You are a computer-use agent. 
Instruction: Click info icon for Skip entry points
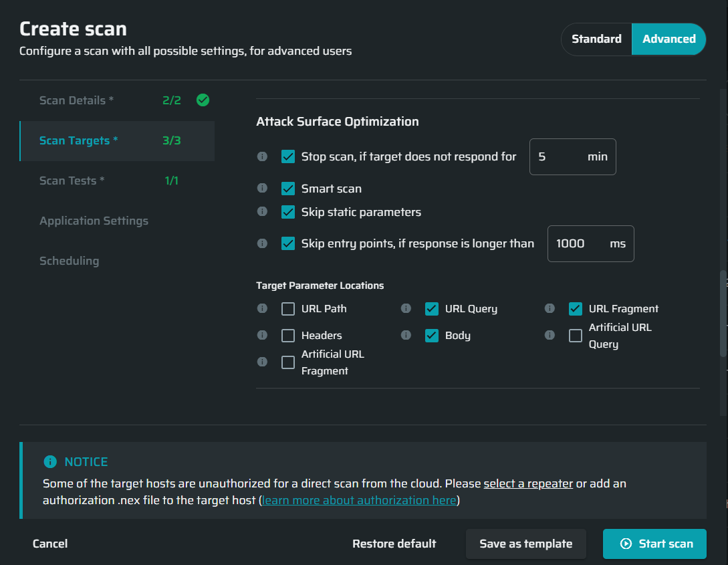(262, 243)
